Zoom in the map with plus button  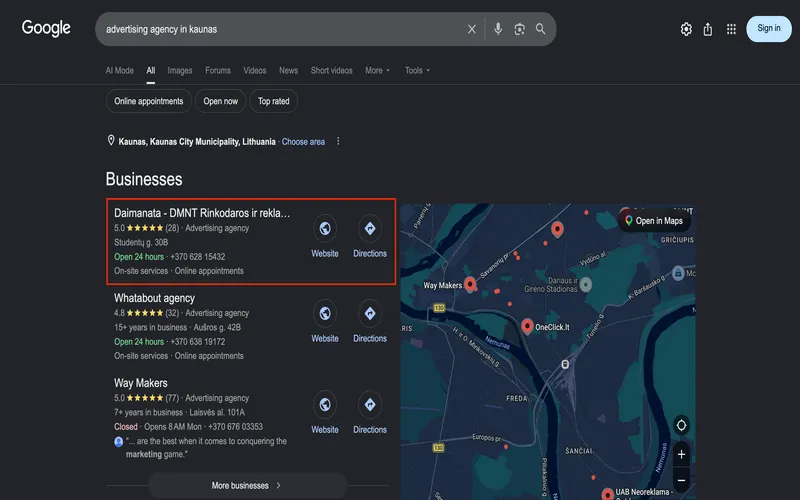coord(681,454)
